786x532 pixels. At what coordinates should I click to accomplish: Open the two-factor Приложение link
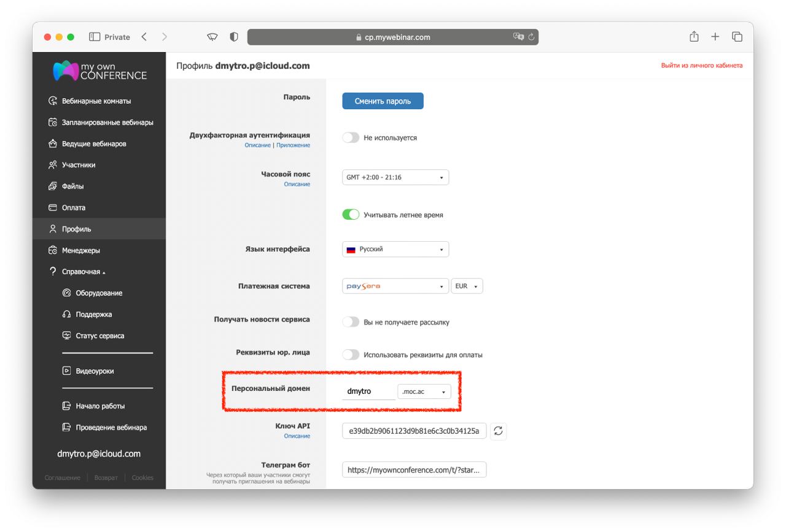coord(294,145)
